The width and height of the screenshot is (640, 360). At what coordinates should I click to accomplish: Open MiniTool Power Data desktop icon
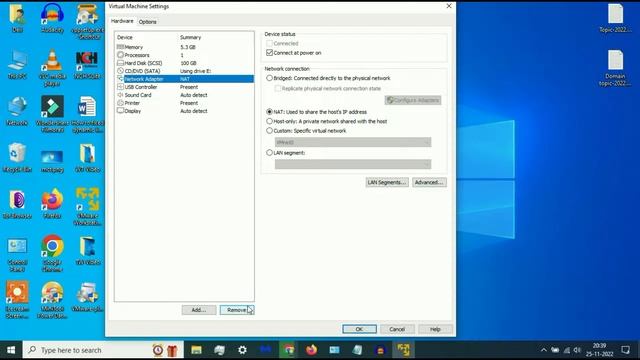point(52,300)
